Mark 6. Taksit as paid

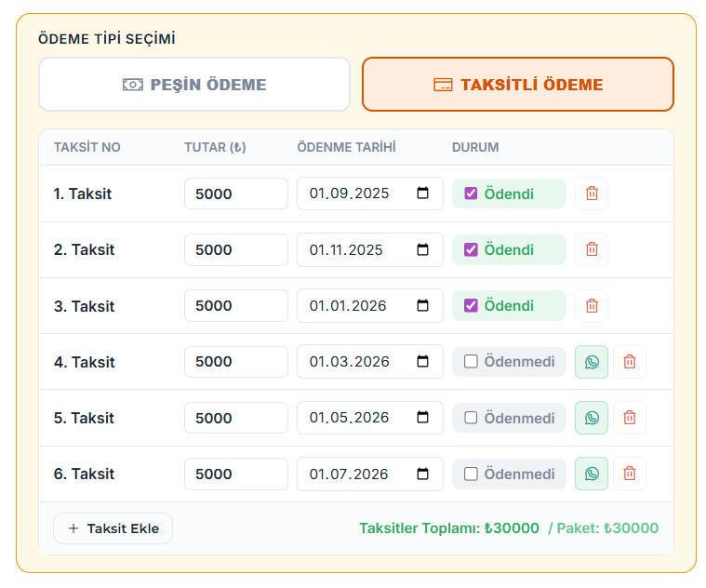pyautogui.click(x=471, y=474)
